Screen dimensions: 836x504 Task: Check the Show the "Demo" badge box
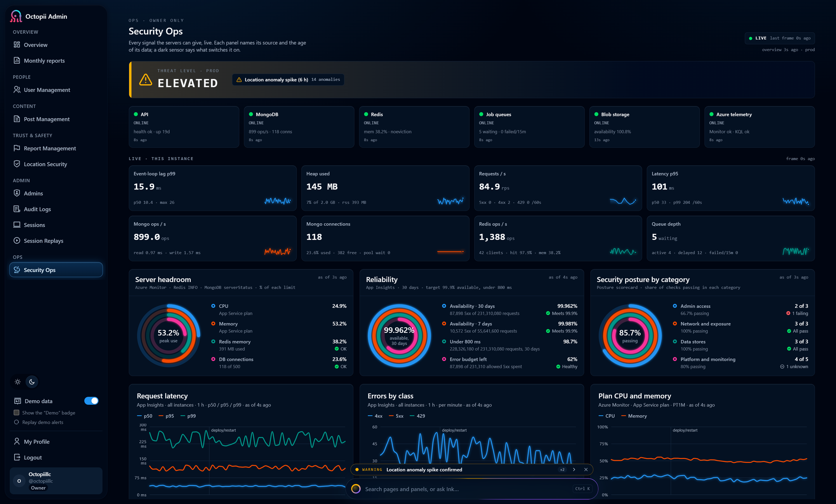click(16, 413)
